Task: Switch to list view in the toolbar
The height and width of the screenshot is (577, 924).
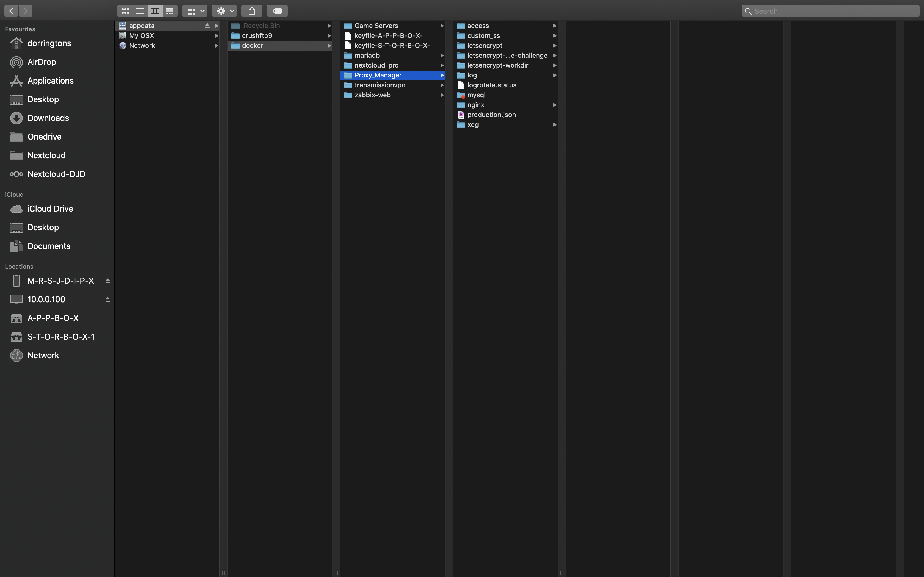Action: (140, 11)
